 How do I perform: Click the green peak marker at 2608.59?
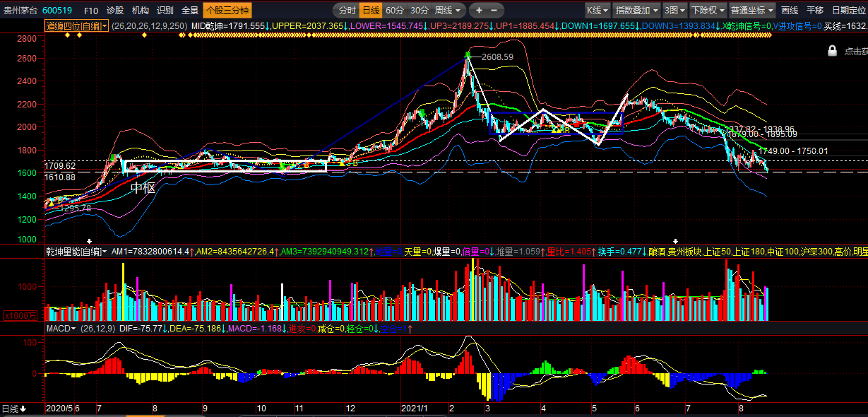[468, 54]
